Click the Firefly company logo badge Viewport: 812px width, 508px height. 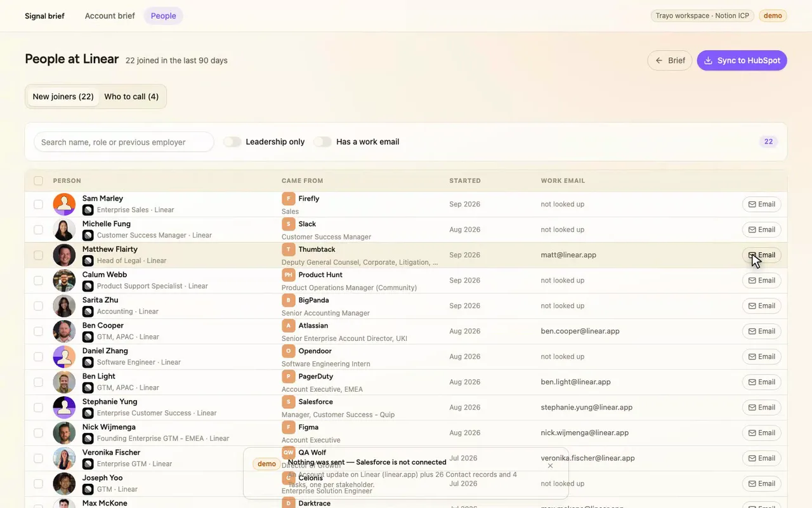pos(289,199)
